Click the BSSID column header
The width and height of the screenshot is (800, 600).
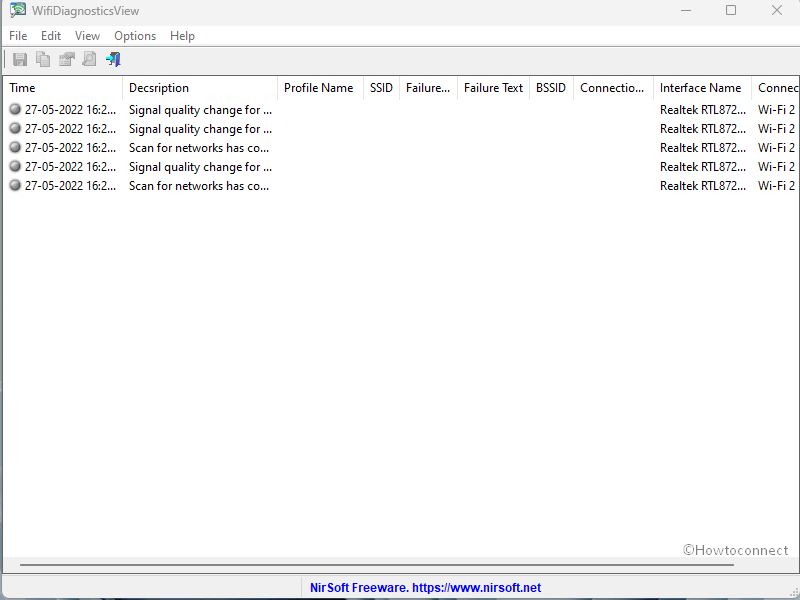[x=552, y=88]
